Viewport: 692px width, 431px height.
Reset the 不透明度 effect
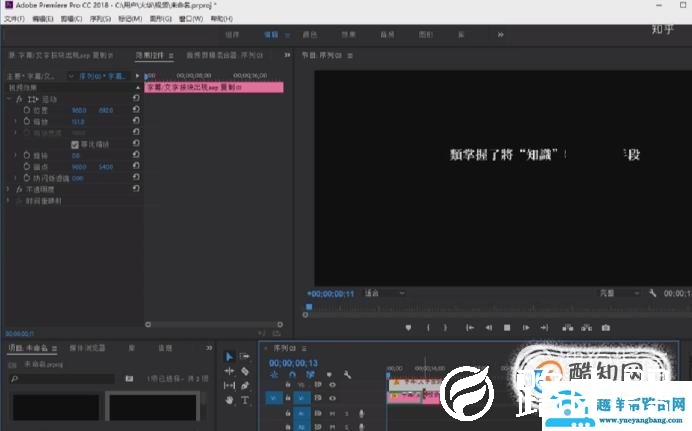tap(136, 188)
